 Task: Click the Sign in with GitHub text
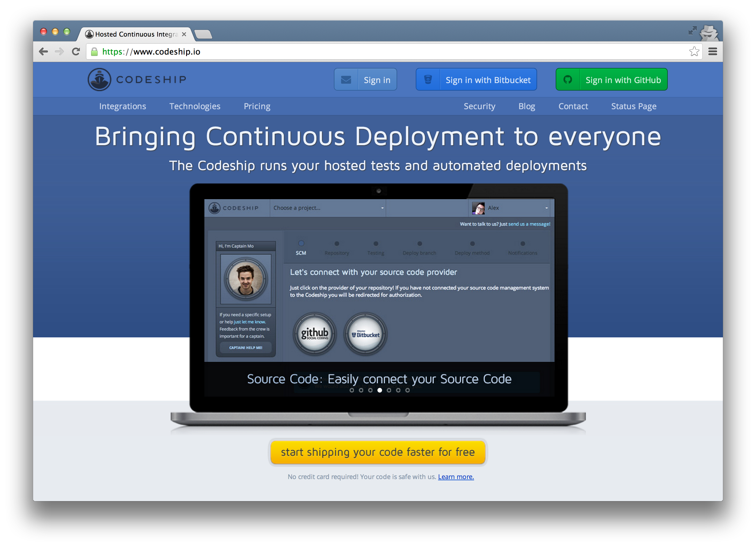(x=623, y=80)
